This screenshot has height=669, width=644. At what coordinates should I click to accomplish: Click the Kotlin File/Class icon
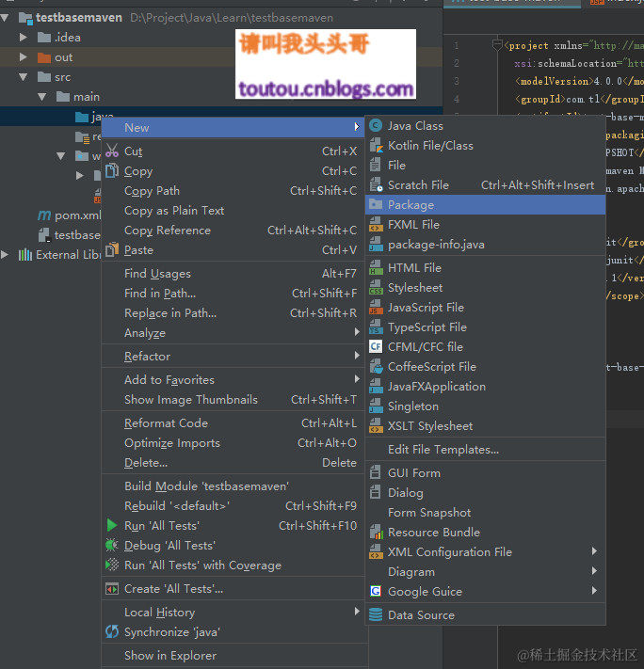pyautogui.click(x=376, y=146)
